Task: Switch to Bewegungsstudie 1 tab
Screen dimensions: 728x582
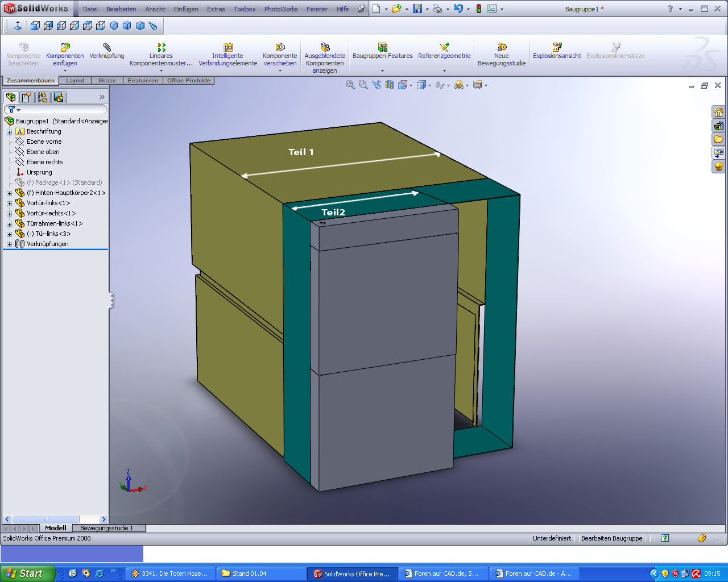Action: tap(106, 528)
